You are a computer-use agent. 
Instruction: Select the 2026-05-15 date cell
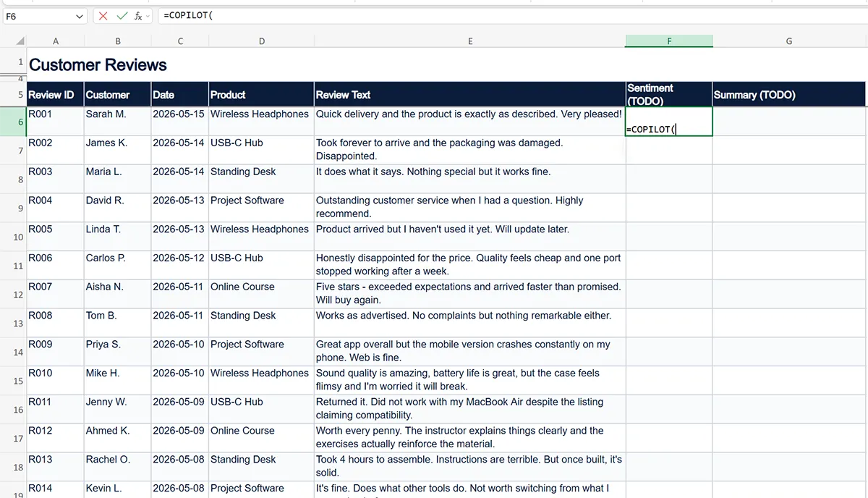pyautogui.click(x=180, y=122)
